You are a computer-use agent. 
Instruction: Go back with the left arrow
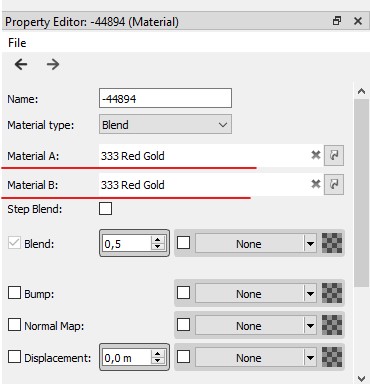[x=21, y=64]
